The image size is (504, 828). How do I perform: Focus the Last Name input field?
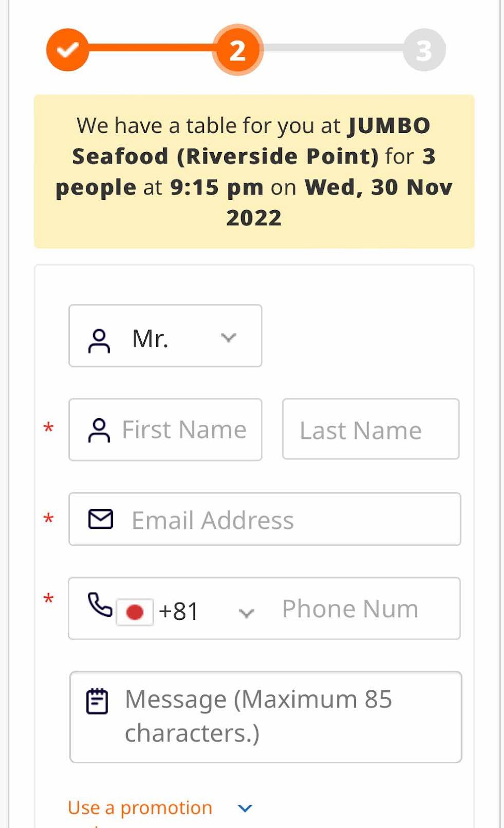(x=371, y=429)
